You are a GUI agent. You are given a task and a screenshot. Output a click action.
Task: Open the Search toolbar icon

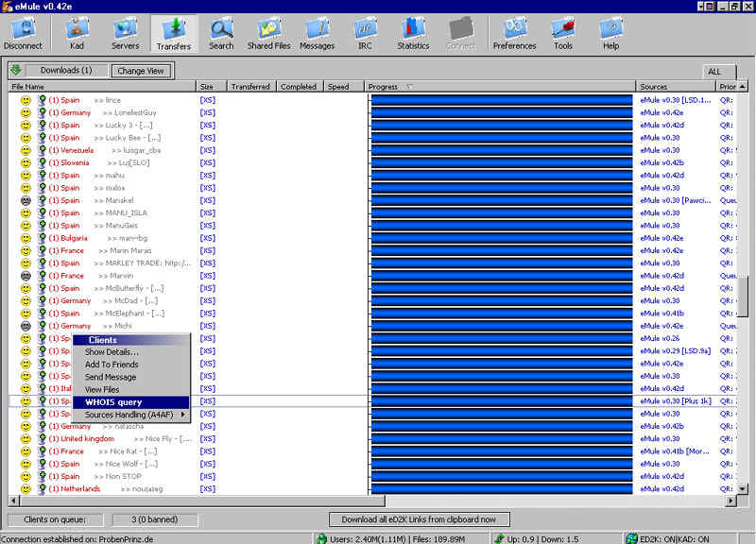[221, 33]
